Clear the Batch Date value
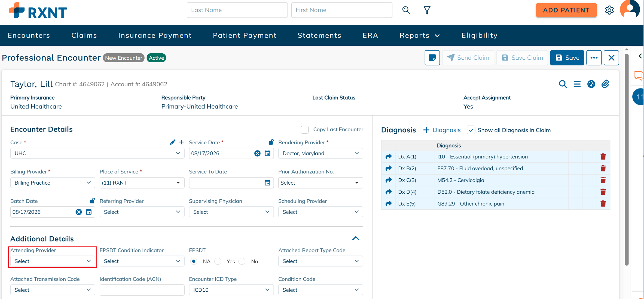Image resolution: width=644 pixels, height=299 pixels. click(79, 212)
